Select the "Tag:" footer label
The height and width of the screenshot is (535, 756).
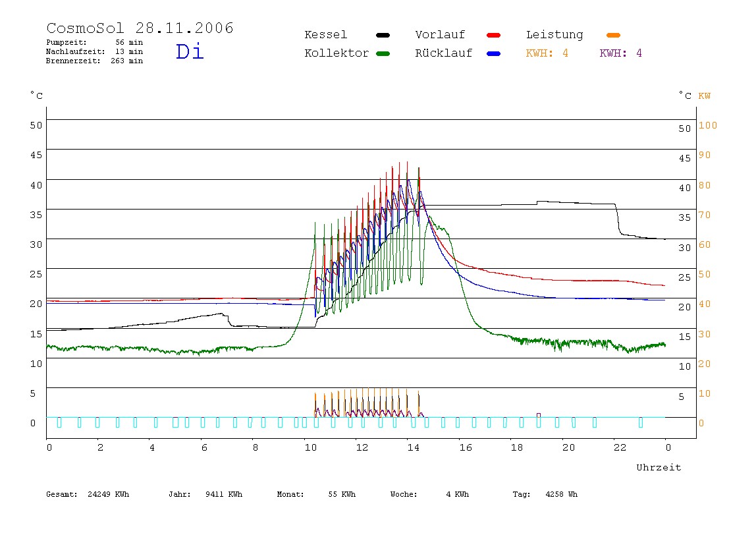522,494
